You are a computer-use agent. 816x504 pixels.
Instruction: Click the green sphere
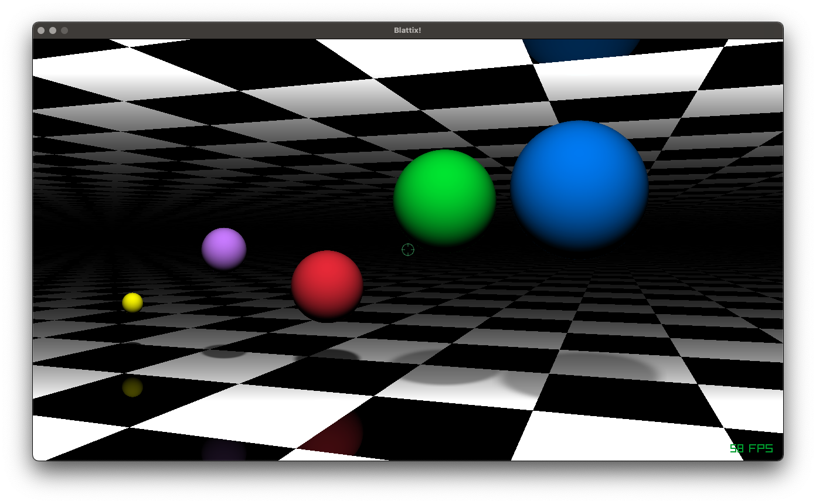click(444, 197)
